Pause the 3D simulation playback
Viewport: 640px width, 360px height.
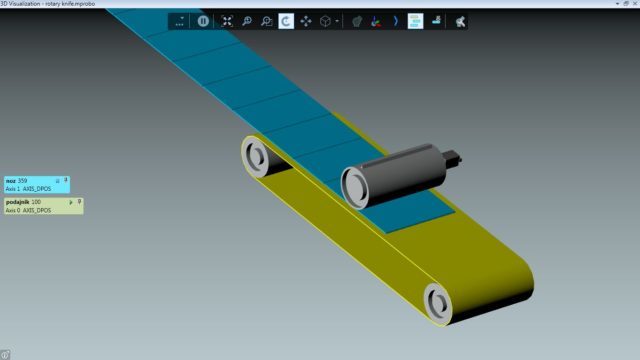click(203, 21)
